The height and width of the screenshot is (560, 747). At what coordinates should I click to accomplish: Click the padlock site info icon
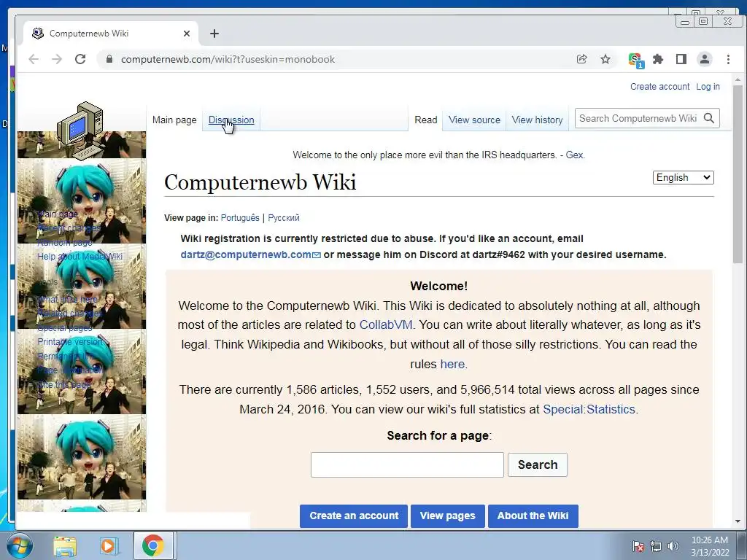[109, 59]
